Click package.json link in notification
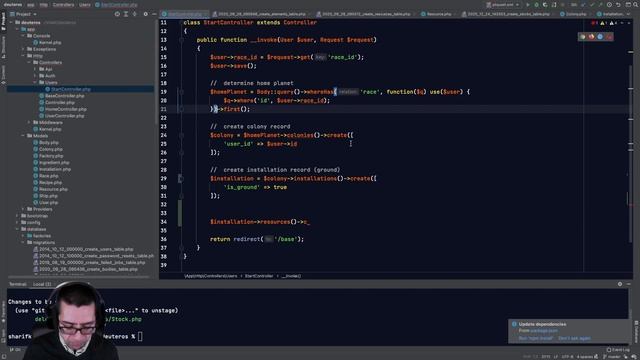This screenshot has height=360, width=640. pyautogui.click(x=544, y=331)
